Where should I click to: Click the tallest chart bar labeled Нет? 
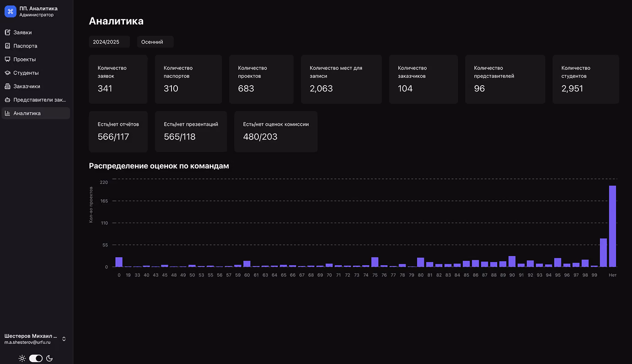tap(613, 226)
